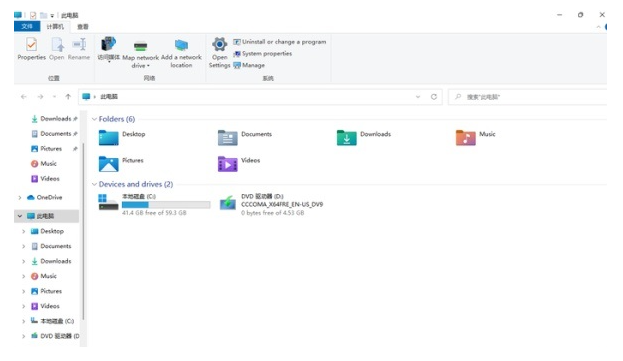Select the Documents folder icon

click(228, 138)
